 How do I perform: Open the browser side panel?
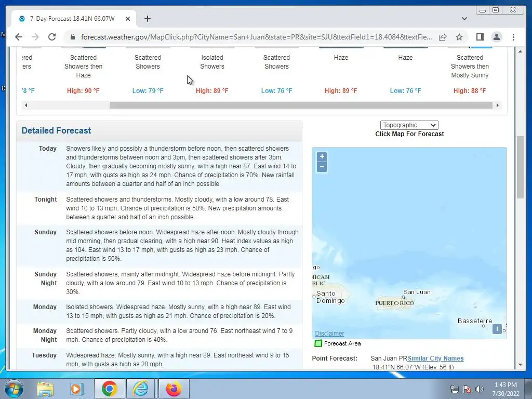[480, 37]
